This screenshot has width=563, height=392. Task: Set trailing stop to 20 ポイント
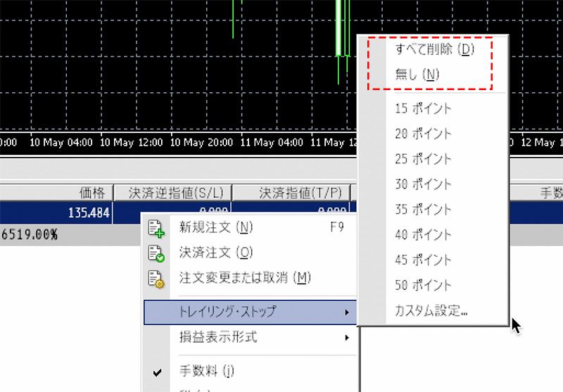pos(423,134)
